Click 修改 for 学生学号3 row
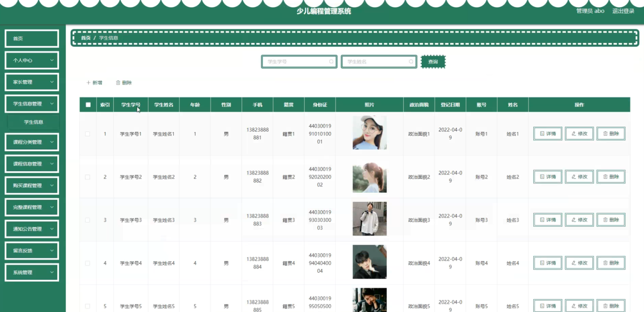Screen dimensions: 644x312 (579, 220)
